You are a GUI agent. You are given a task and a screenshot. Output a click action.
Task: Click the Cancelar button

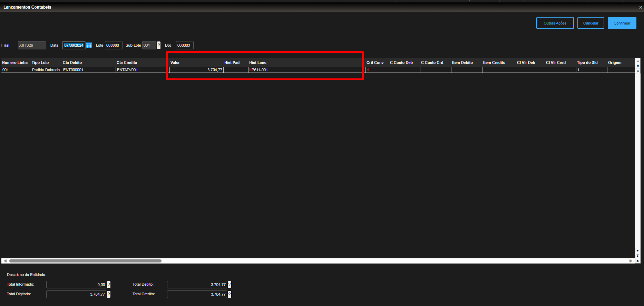(591, 23)
